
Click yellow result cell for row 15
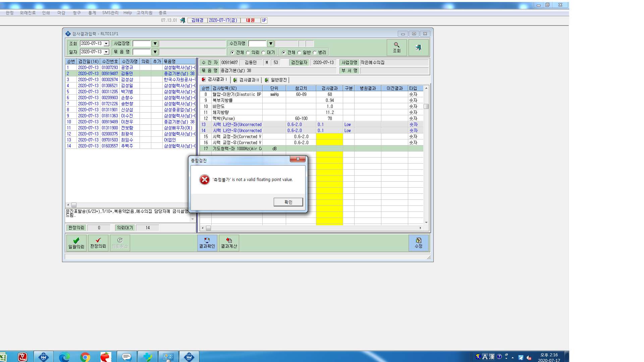pos(329,136)
